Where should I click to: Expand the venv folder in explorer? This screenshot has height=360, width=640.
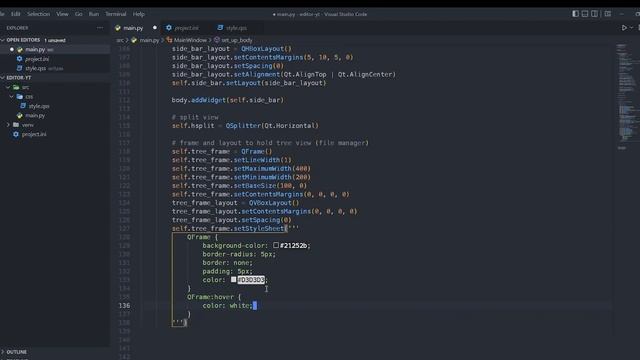[8, 125]
